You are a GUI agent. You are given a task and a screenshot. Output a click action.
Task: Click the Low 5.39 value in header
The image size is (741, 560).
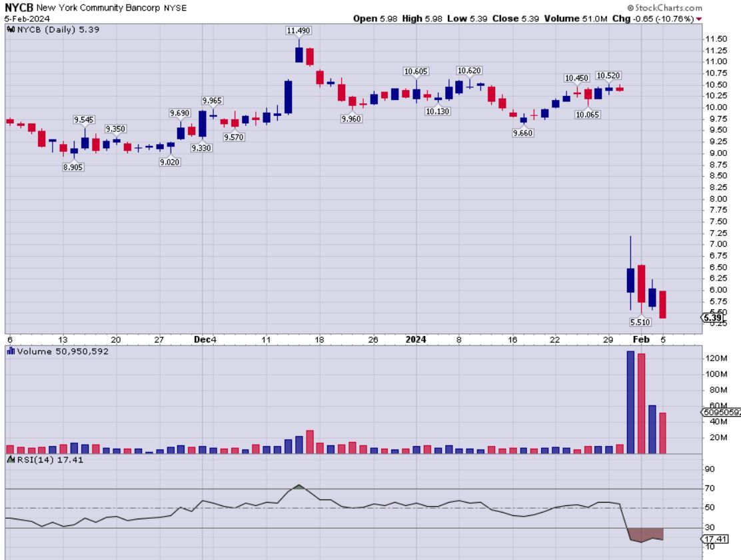click(467, 19)
